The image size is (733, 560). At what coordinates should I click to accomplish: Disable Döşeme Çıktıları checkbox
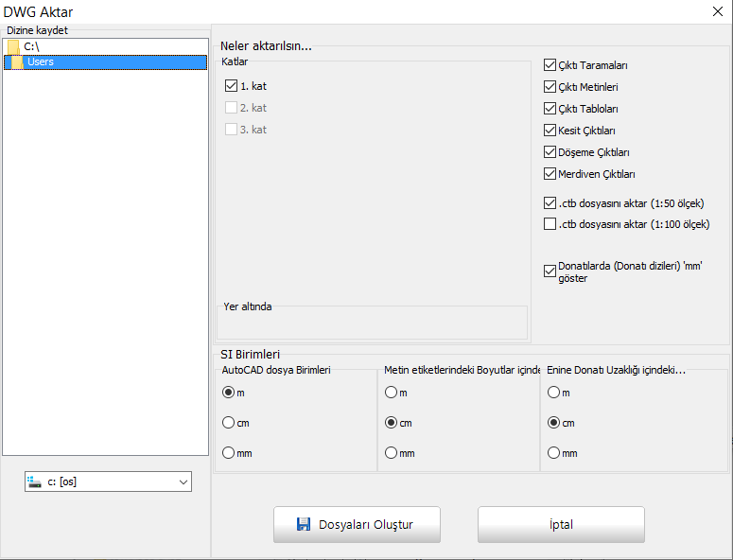tap(550, 152)
